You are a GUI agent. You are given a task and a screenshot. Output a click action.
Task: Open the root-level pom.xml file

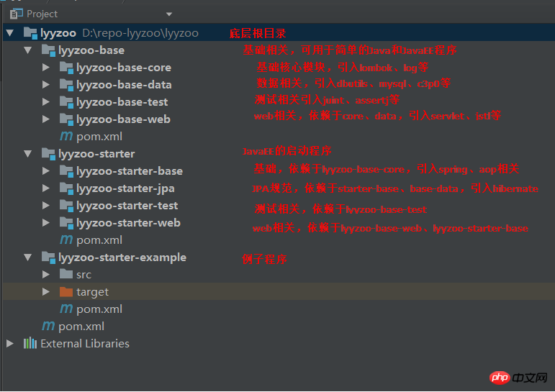pos(81,327)
